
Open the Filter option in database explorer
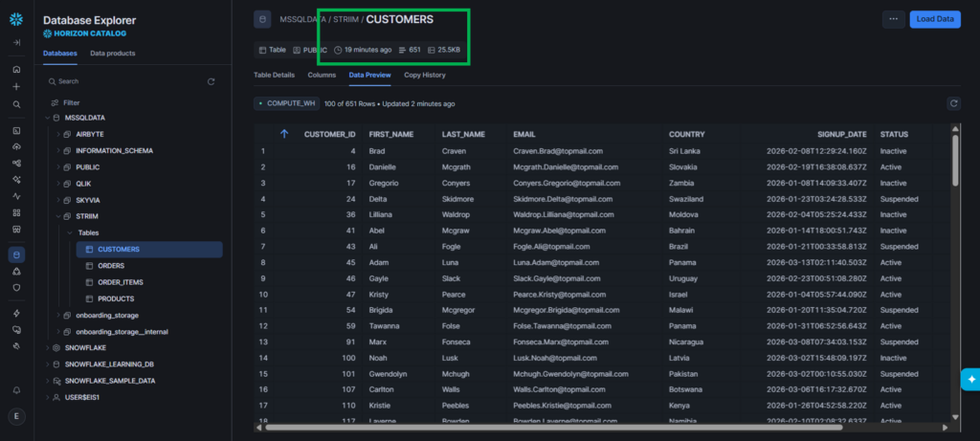[65, 102]
